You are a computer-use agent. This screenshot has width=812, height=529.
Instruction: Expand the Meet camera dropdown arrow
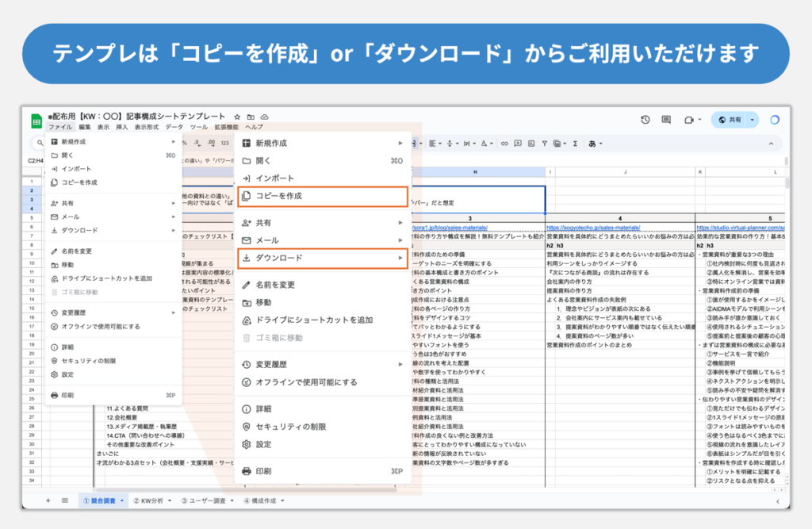pos(699,120)
